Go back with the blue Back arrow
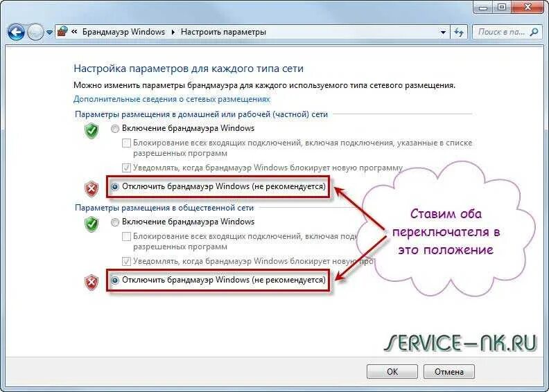 click(x=16, y=32)
